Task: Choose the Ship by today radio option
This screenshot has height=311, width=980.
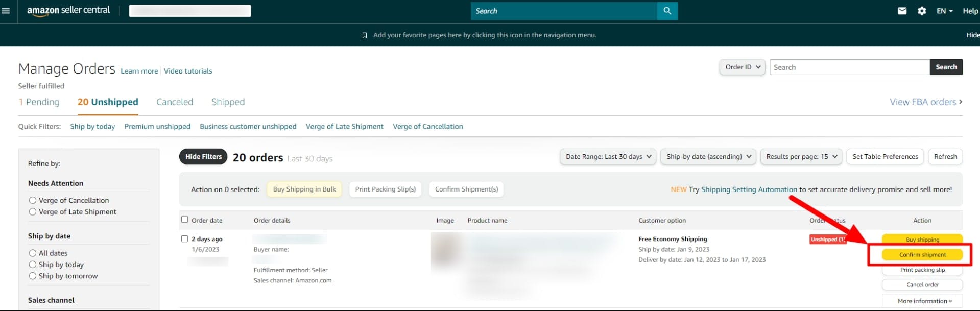Action: tap(33, 265)
